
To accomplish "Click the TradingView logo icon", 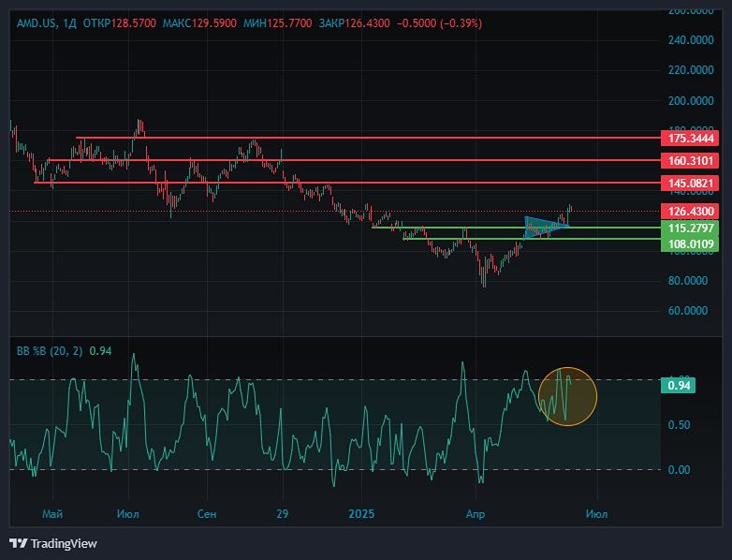I will coord(18,543).
